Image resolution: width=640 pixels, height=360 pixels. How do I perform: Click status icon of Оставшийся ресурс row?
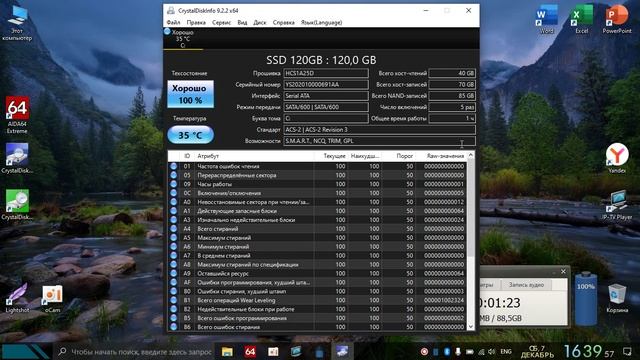pyautogui.click(x=173, y=273)
